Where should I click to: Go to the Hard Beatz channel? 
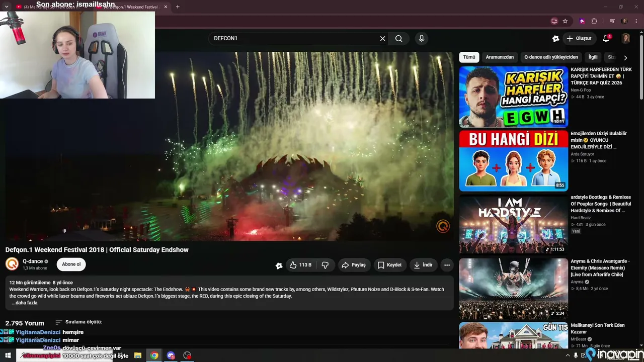click(581, 218)
